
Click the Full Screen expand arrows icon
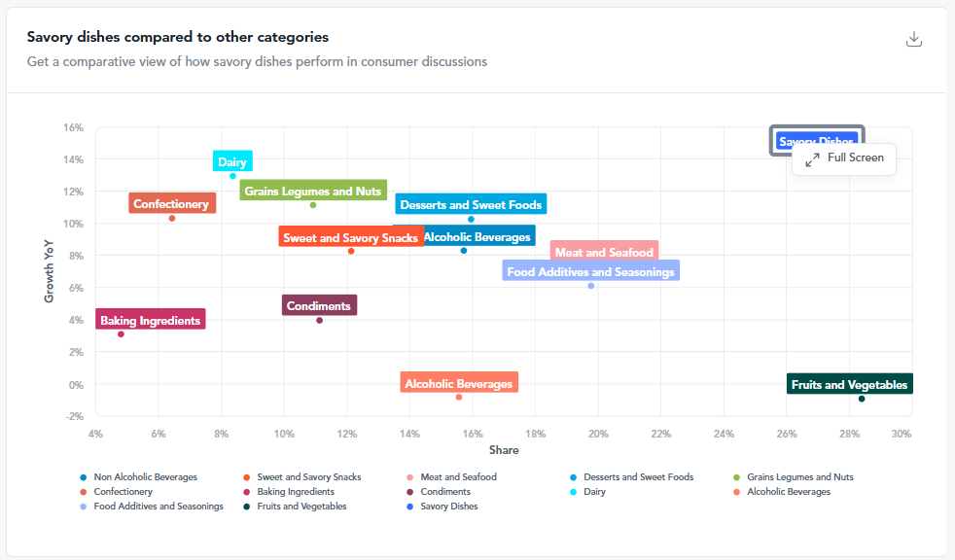812,159
